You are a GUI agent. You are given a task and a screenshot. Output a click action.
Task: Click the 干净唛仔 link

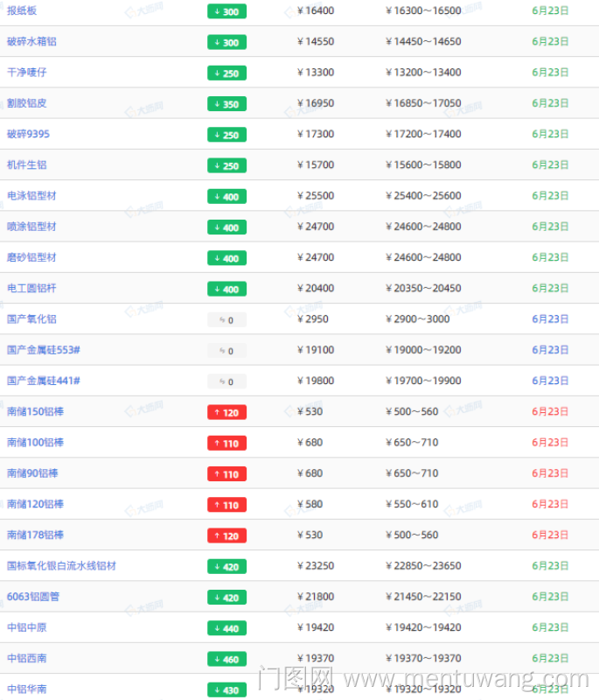[26, 73]
